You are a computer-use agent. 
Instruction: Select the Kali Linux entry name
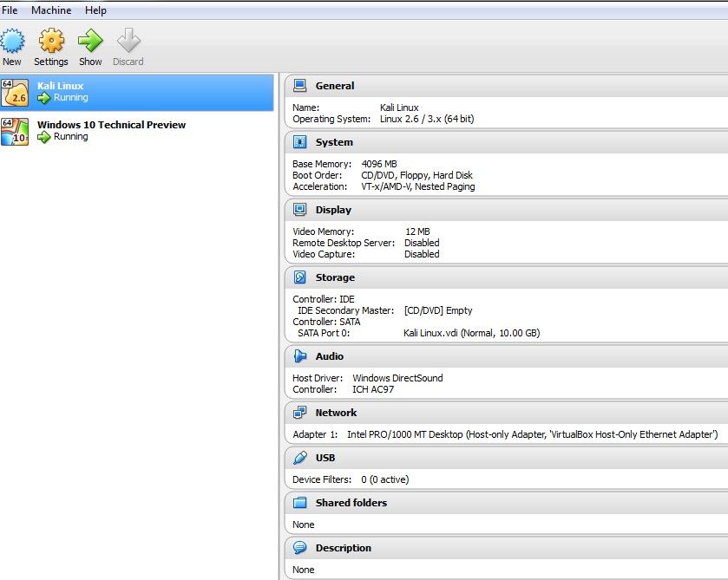[61, 86]
